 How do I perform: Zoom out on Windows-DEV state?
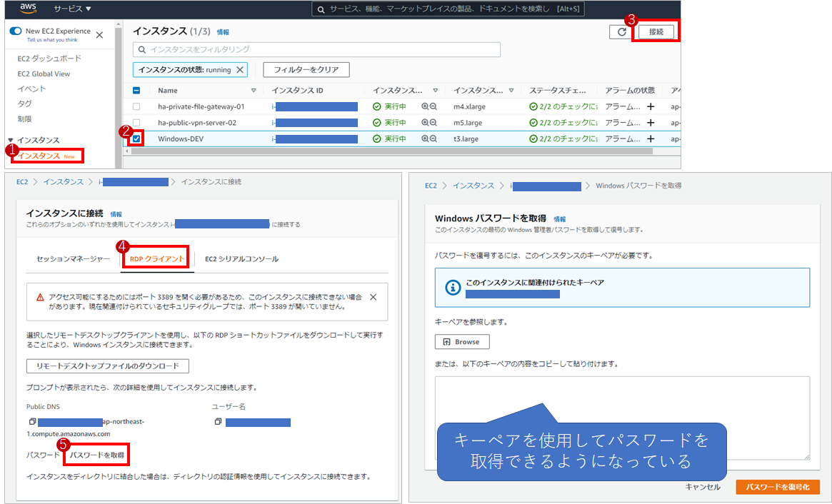[433, 138]
